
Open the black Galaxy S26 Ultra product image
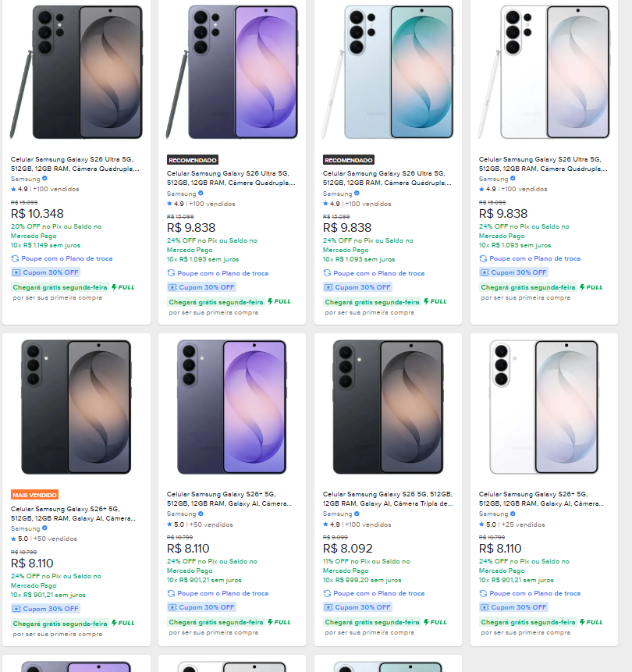(76, 72)
